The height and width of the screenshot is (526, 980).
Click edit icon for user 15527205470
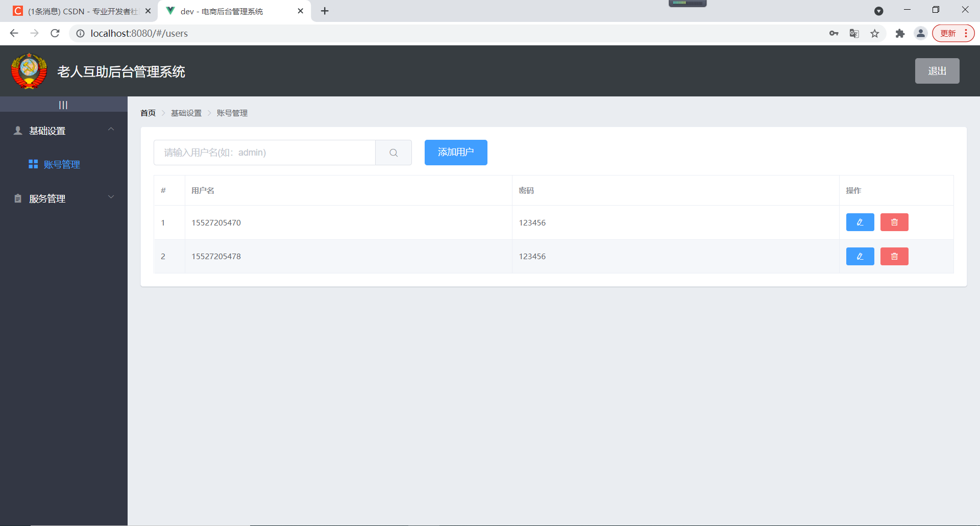[860, 222]
